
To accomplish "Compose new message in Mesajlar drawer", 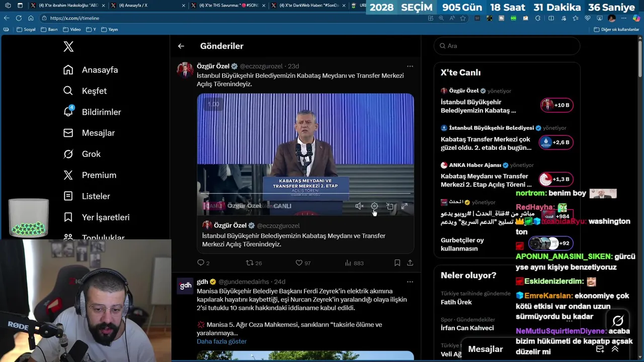I will click(x=600, y=349).
